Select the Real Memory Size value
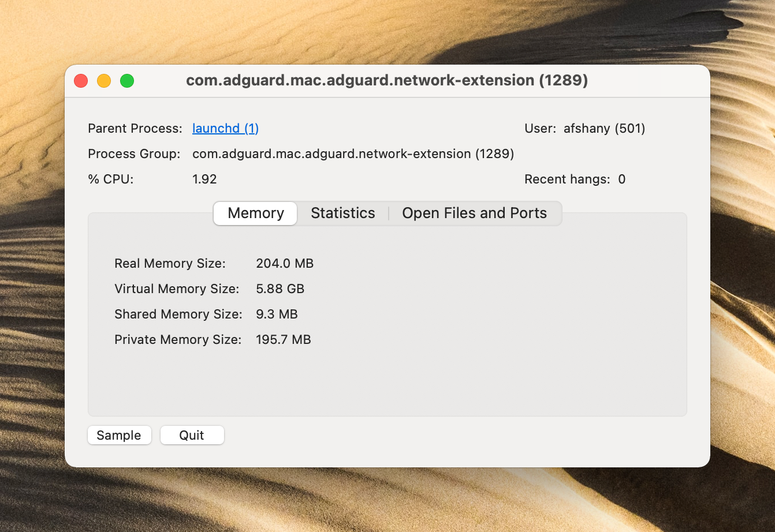This screenshot has width=775, height=532. click(x=285, y=263)
